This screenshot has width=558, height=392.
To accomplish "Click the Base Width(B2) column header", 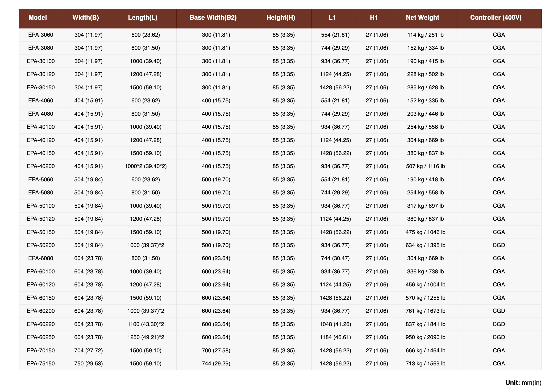I will pyautogui.click(x=213, y=18).
